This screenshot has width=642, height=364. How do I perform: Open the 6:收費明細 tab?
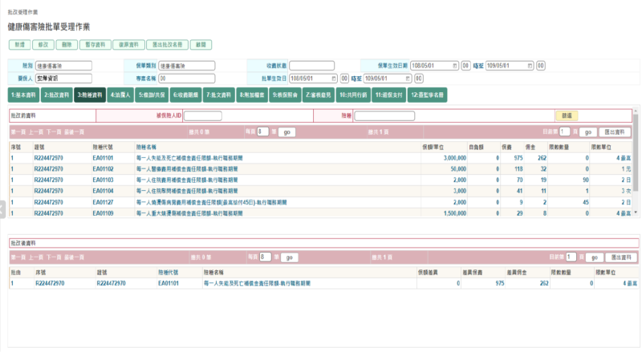tap(185, 95)
